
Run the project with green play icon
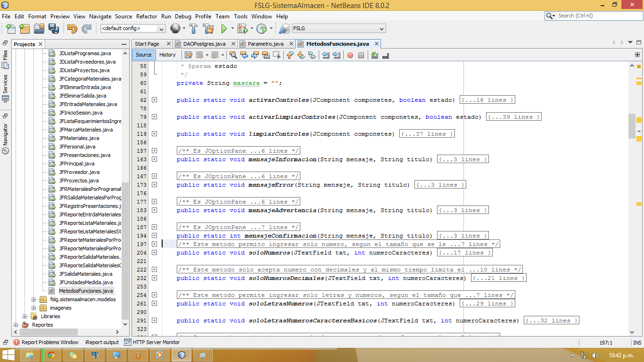pyautogui.click(x=224, y=28)
